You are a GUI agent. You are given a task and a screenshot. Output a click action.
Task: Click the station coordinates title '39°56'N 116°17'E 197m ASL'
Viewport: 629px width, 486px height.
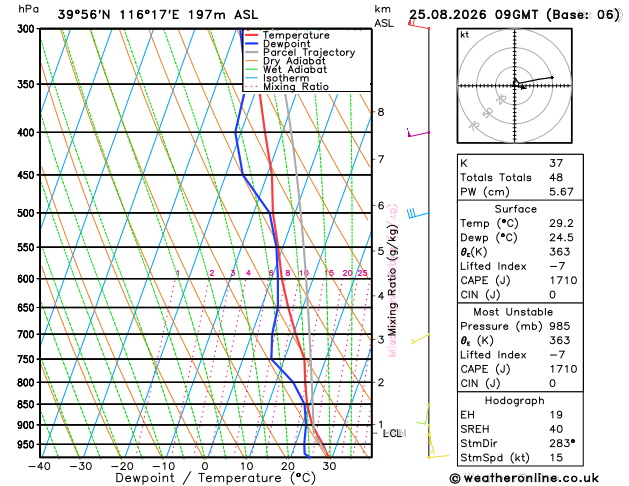pyautogui.click(x=158, y=15)
